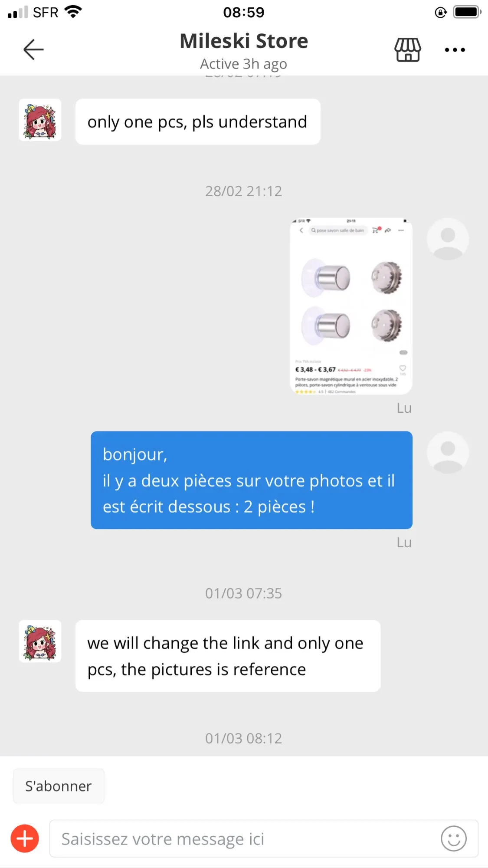Tap the Mileski Store title
This screenshot has height=868, width=488.
click(244, 41)
